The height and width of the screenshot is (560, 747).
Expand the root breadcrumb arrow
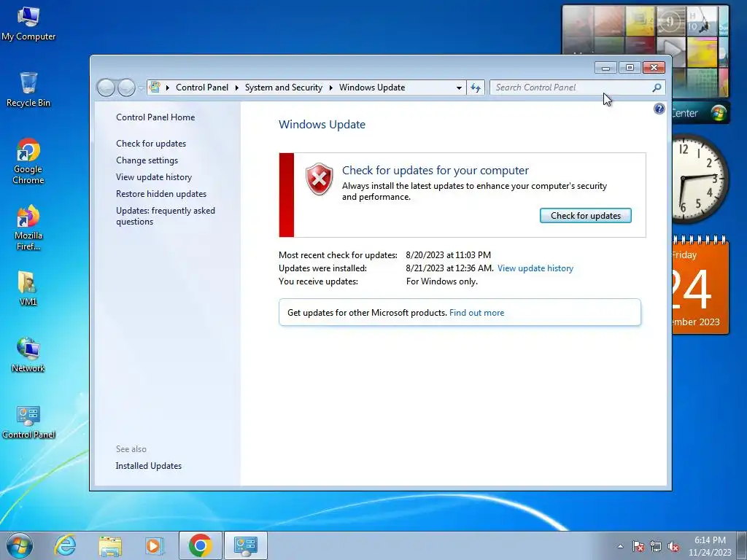[x=168, y=87]
